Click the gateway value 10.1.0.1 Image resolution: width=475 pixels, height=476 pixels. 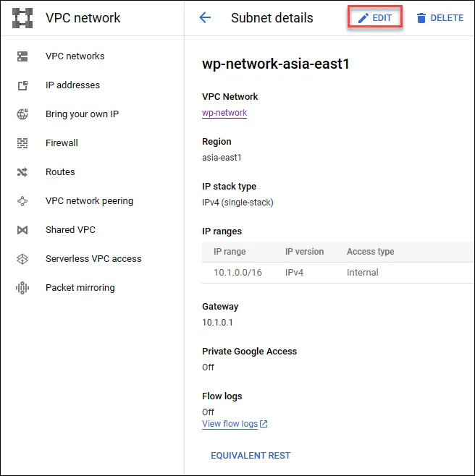217,323
